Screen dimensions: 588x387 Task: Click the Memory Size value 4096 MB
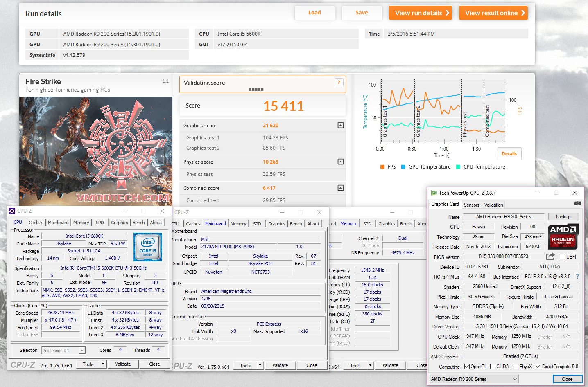click(x=482, y=317)
